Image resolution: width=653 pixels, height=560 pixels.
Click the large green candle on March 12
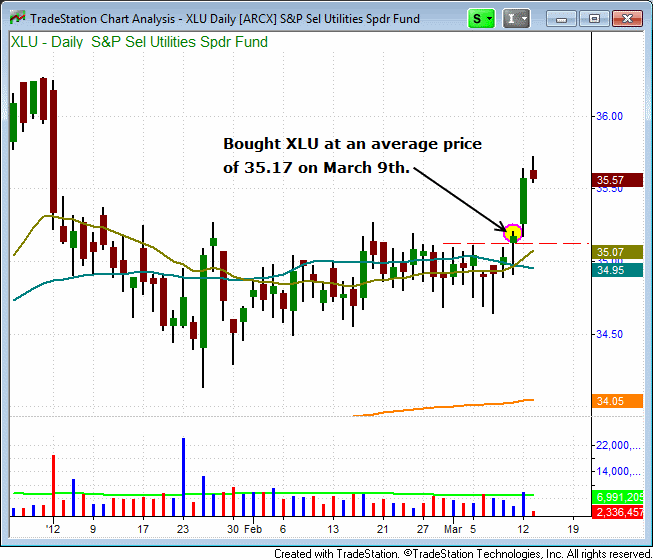click(523, 201)
